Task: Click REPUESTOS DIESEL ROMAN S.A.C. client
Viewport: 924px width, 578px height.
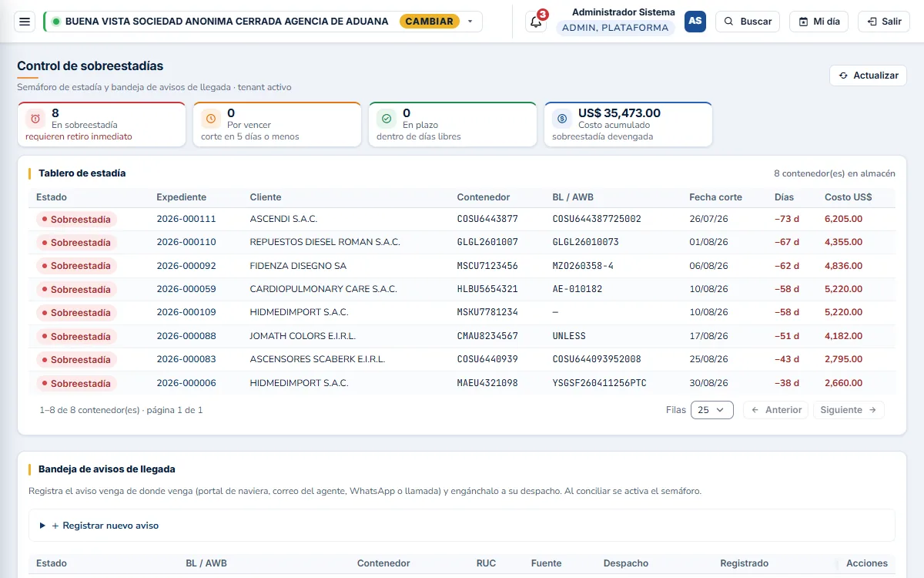Action: pos(325,243)
